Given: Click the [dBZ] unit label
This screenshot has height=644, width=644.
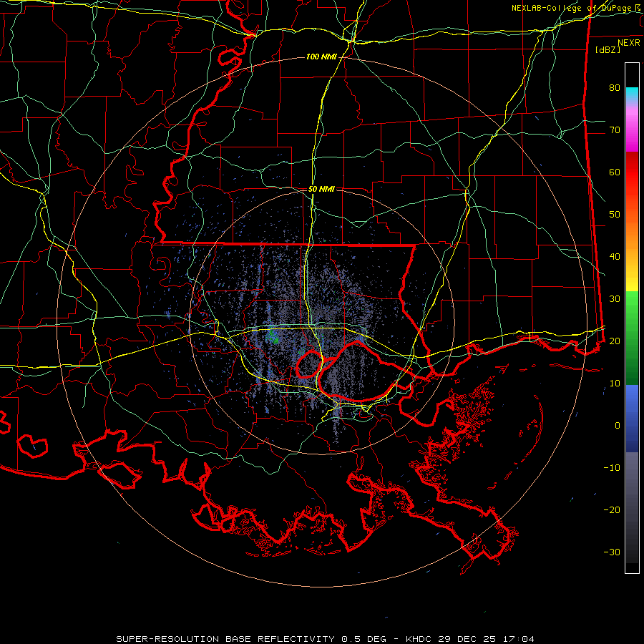Looking at the screenshot, I should 608,49.
